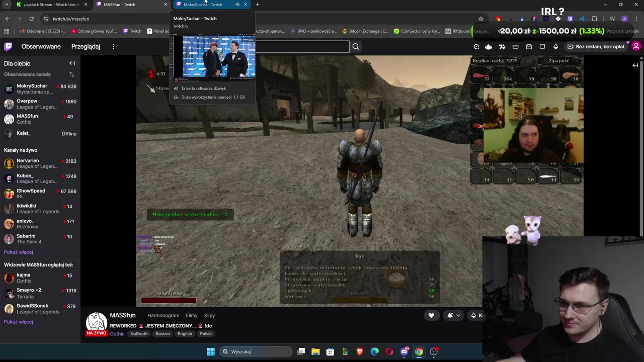644x362 pixels.
Task: Open Obserwowane in Twitch navigation
Action: coord(41,46)
